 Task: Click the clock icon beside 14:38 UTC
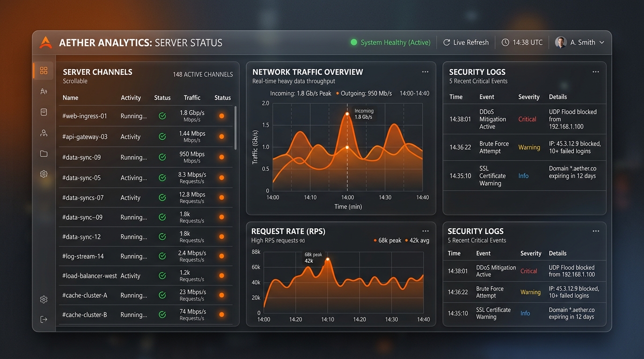505,43
